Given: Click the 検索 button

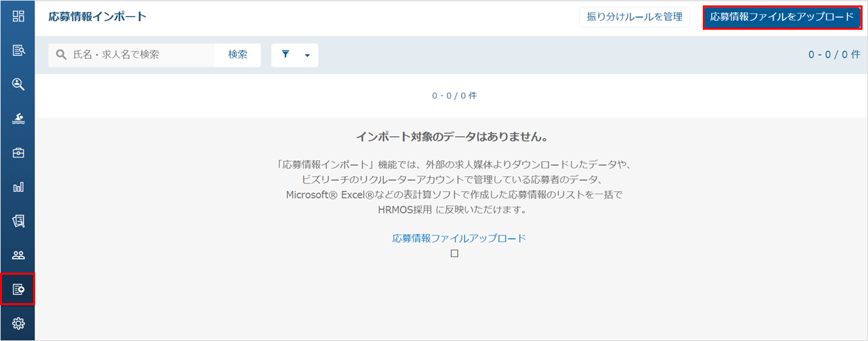Looking at the screenshot, I should click(238, 55).
